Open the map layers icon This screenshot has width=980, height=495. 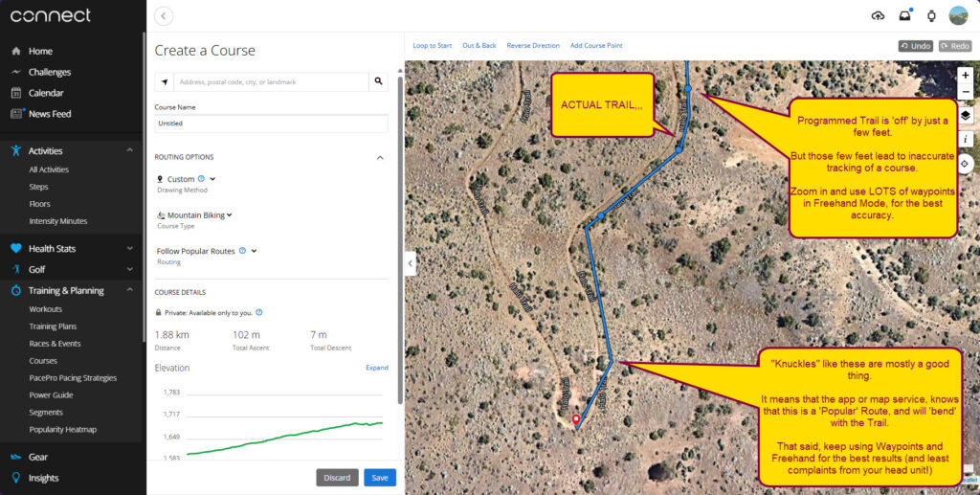tap(966, 116)
